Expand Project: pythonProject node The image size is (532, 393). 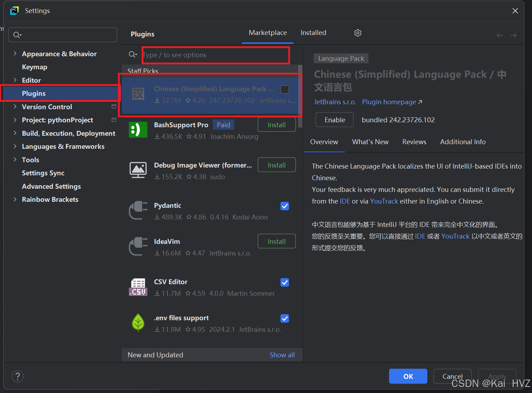pos(15,120)
